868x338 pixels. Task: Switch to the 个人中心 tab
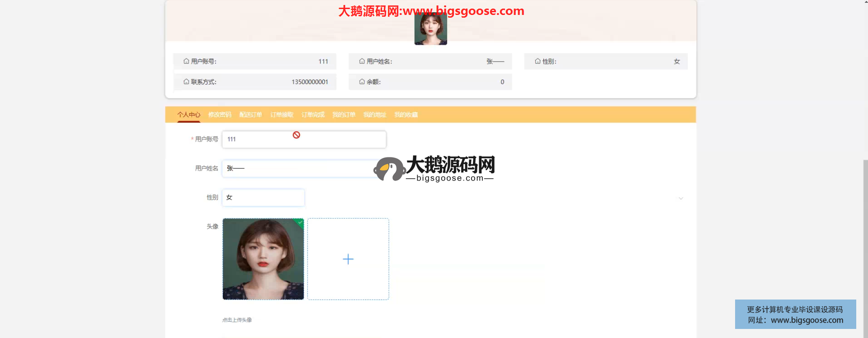tap(189, 115)
